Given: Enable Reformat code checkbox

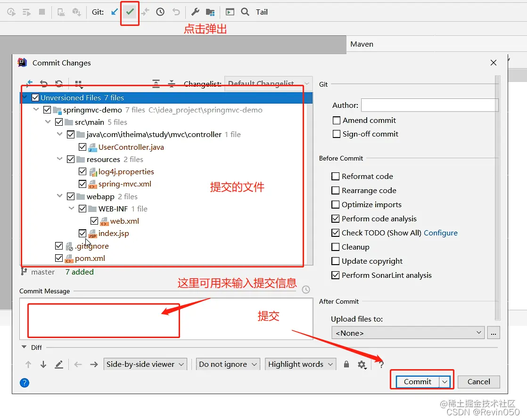Looking at the screenshot, I should click(336, 176).
